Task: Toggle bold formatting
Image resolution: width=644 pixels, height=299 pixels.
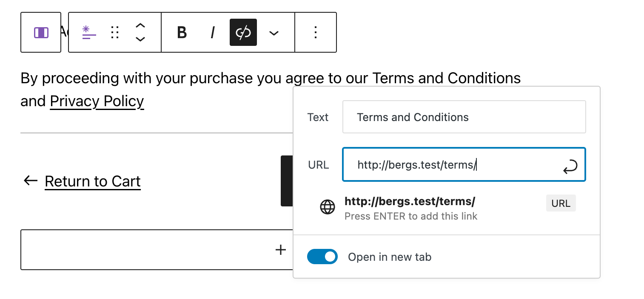Action: point(182,33)
